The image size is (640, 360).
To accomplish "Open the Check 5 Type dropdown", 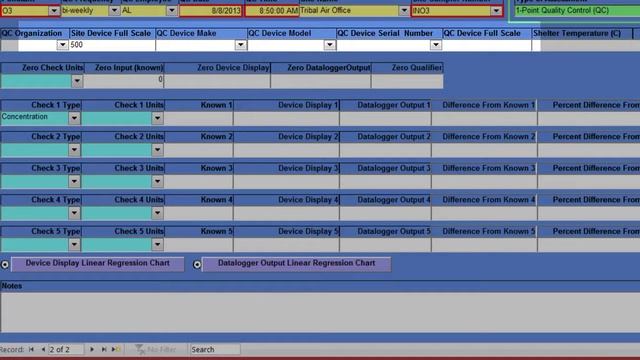I will (x=74, y=244).
